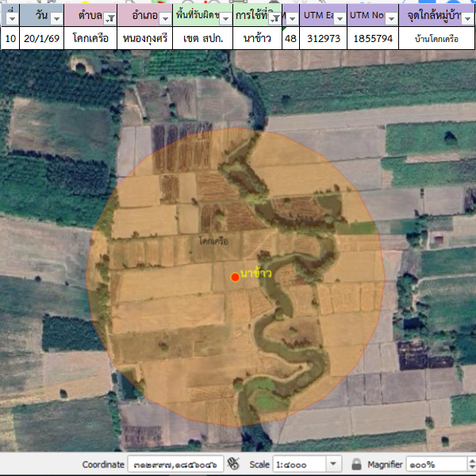Screen dimensions: 476x476
Task: Open the อำเภอ column filter dropdown
Action: click(x=164, y=17)
